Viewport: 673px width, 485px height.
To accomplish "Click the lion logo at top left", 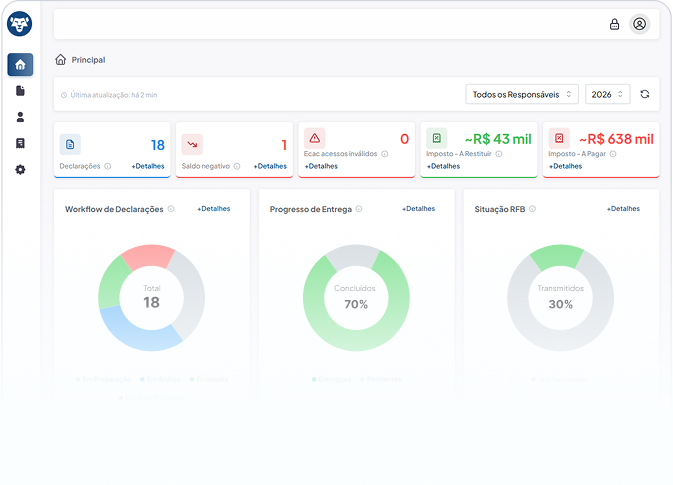I will click(x=20, y=24).
